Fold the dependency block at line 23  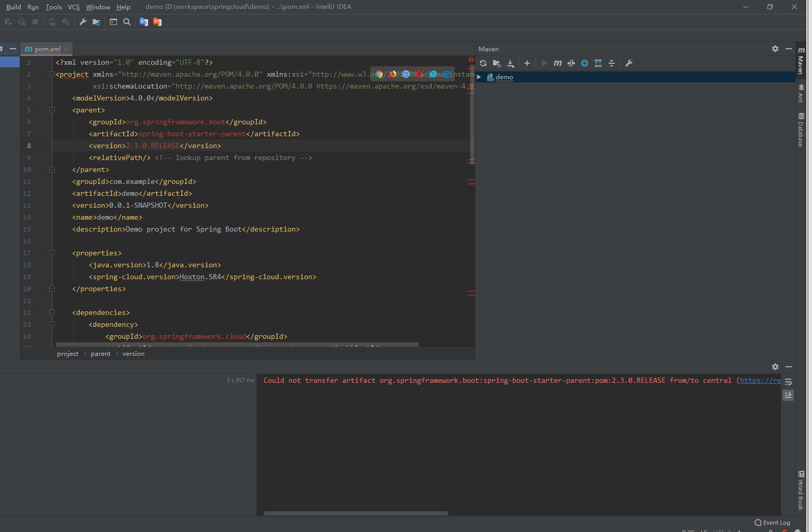pos(52,324)
